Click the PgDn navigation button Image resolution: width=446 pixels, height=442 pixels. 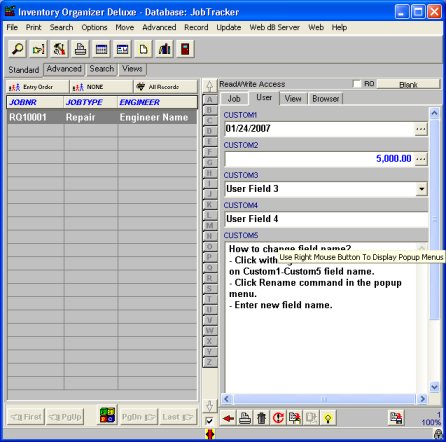click(x=138, y=417)
